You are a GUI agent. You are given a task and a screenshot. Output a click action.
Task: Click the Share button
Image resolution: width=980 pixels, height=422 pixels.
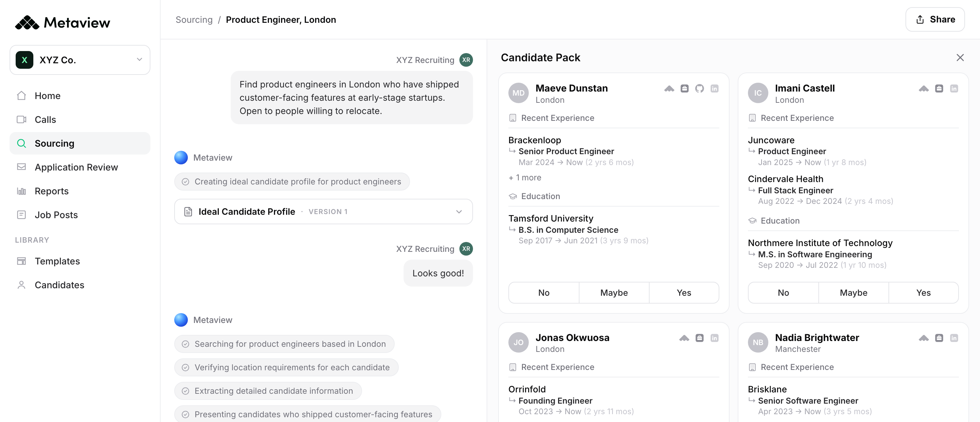pyautogui.click(x=935, y=19)
